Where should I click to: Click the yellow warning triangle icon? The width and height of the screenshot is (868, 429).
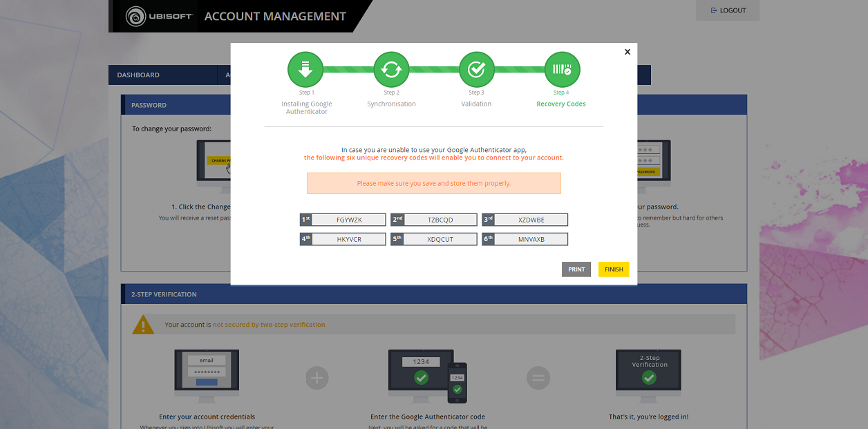click(x=143, y=324)
